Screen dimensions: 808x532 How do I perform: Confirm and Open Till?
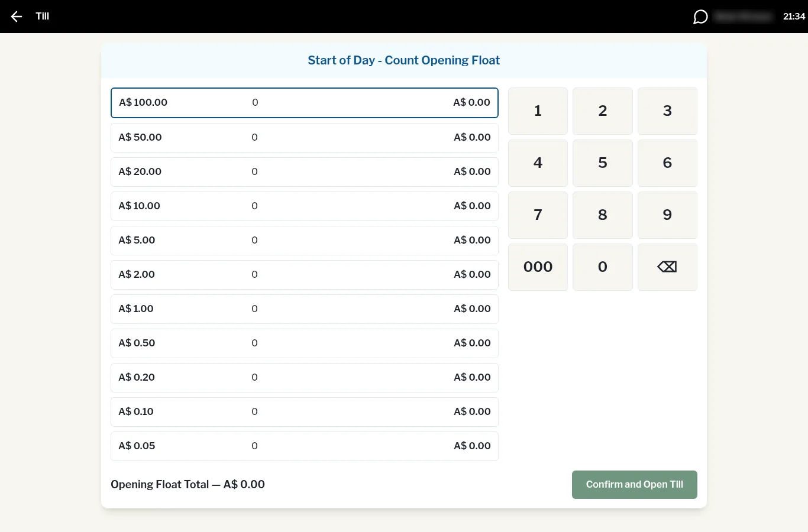(x=635, y=485)
